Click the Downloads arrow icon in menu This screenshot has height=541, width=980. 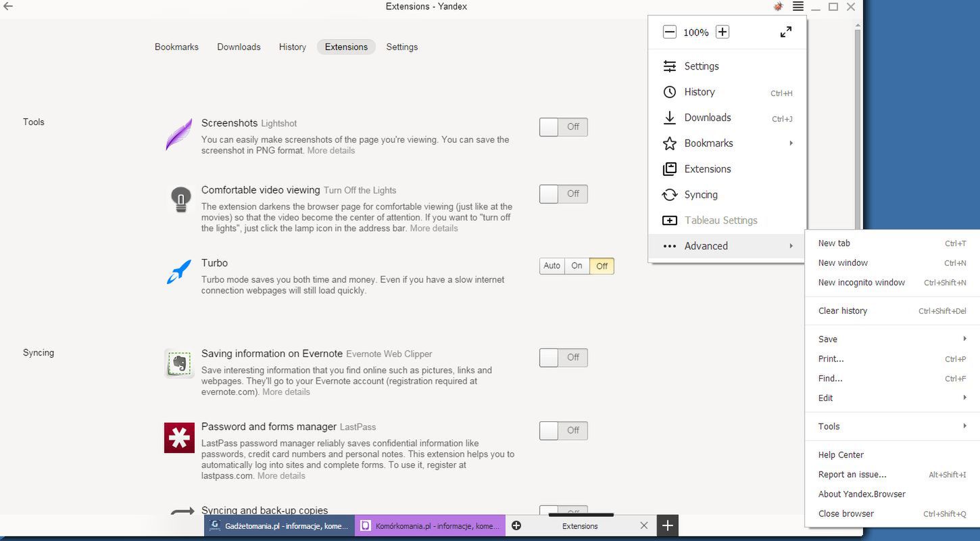tap(669, 118)
